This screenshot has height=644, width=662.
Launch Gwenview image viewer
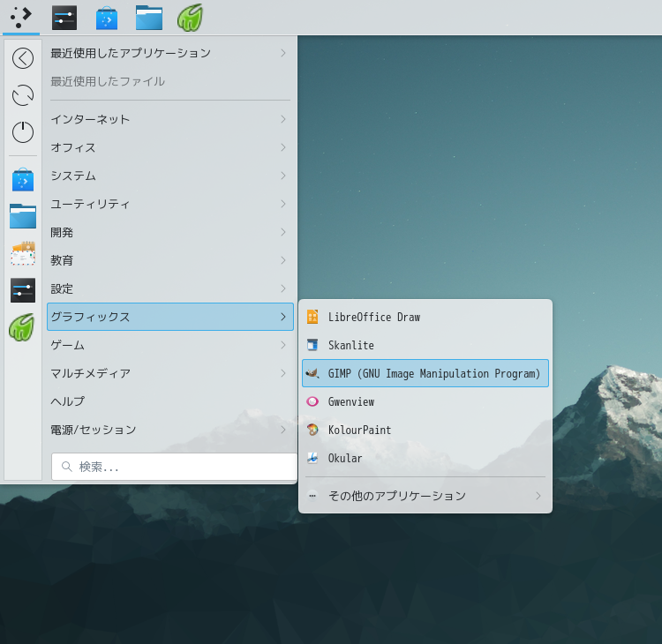coord(425,401)
